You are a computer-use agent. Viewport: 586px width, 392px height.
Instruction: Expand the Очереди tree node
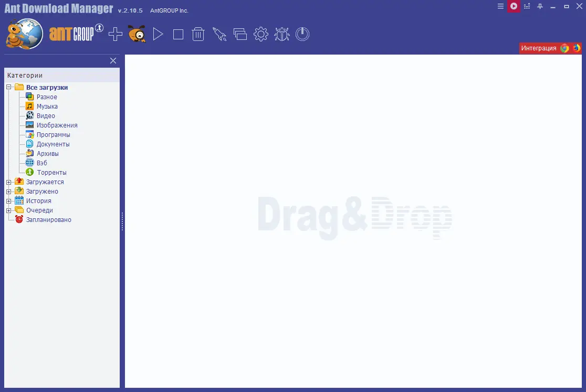click(x=8, y=210)
